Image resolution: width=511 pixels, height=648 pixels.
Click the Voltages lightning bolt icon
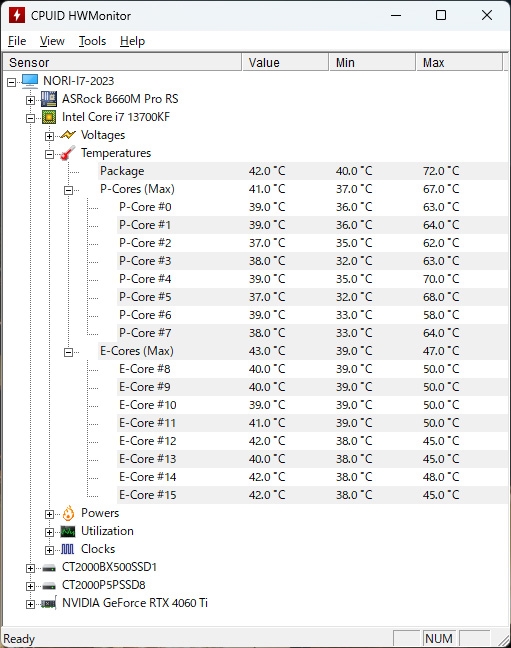tap(68, 135)
